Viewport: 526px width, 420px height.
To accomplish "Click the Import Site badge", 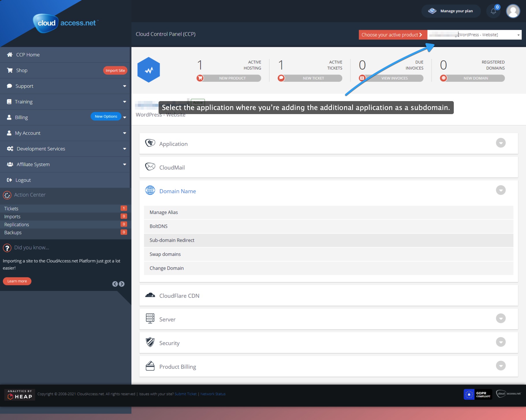I will coord(115,70).
